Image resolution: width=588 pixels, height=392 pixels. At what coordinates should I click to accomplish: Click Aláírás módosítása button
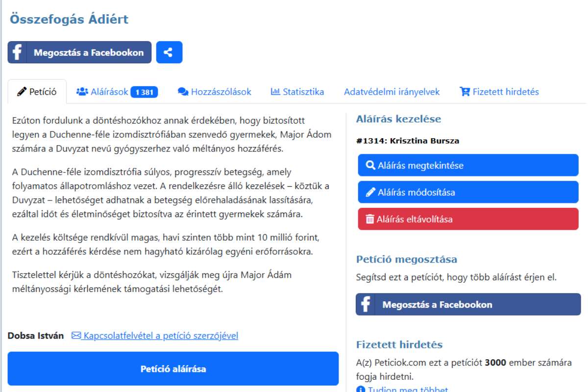point(468,192)
